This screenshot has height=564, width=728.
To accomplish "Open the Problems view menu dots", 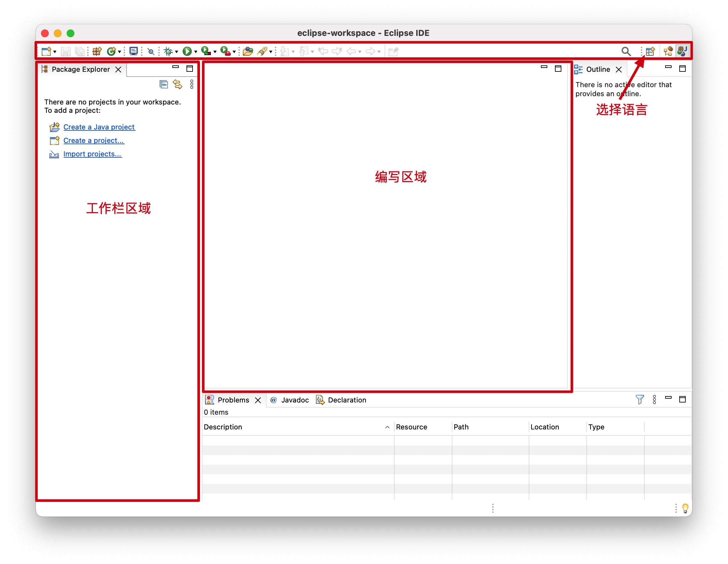I will [x=654, y=399].
